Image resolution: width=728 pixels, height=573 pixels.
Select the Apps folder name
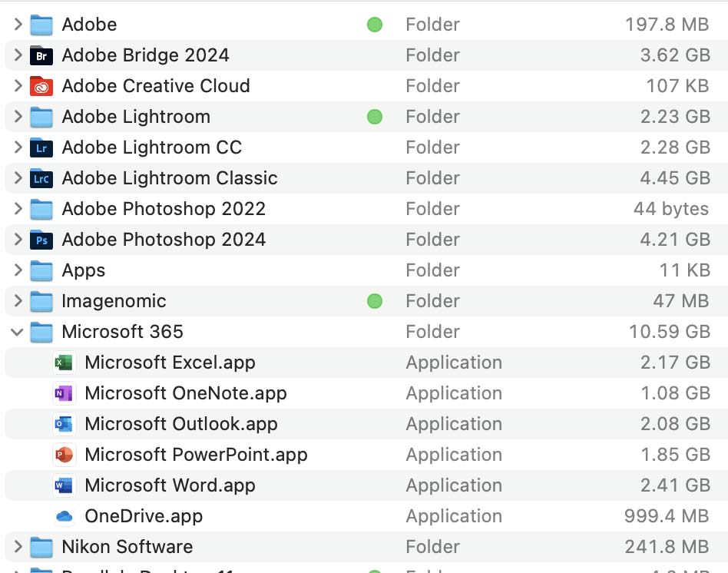(83, 270)
